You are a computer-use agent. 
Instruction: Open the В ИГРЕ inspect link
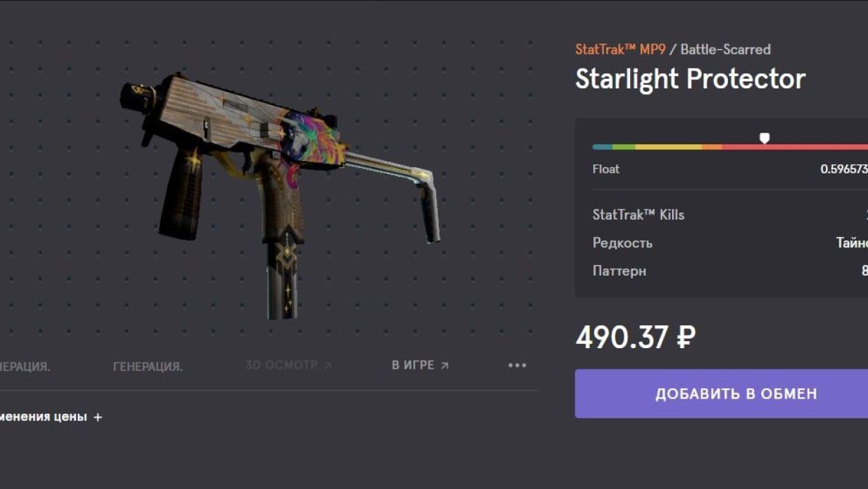tap(420, 365)
